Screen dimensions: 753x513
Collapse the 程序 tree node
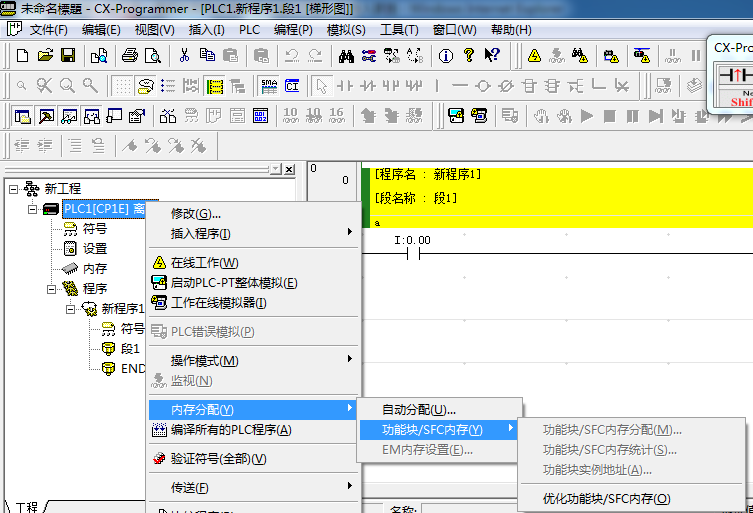[x=51, y=288]
